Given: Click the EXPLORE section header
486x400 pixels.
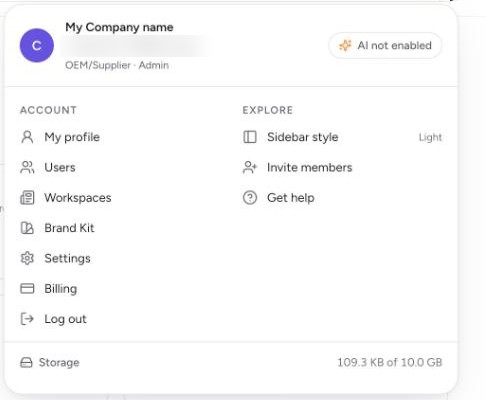Looking at the screenshot, I should pos(268,110).
